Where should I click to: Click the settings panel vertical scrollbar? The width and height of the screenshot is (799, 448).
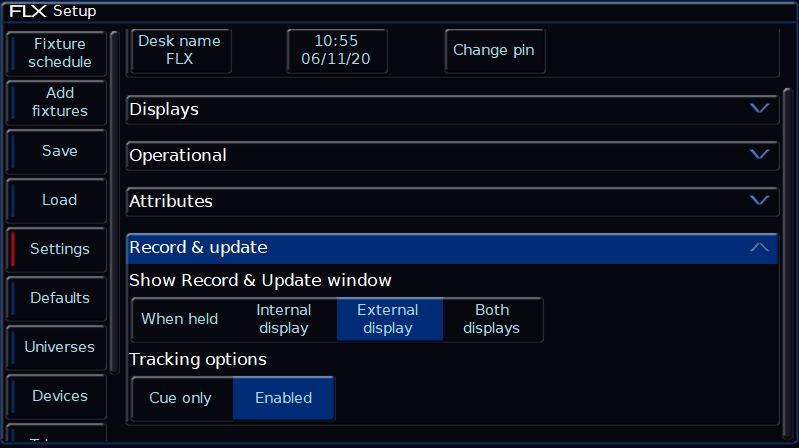787,263
